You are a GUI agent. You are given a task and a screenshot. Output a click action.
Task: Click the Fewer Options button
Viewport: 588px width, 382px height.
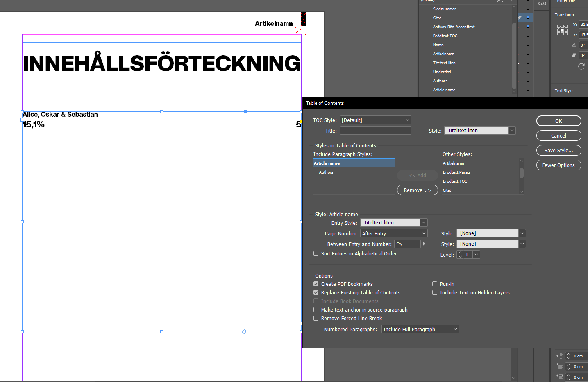(x=558, y=165)
